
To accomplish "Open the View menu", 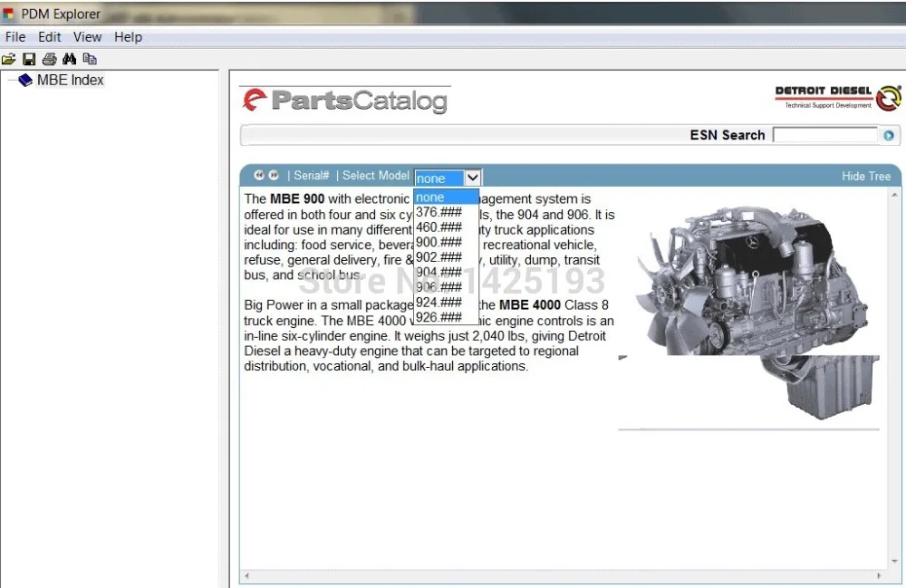I will (87, 37).
